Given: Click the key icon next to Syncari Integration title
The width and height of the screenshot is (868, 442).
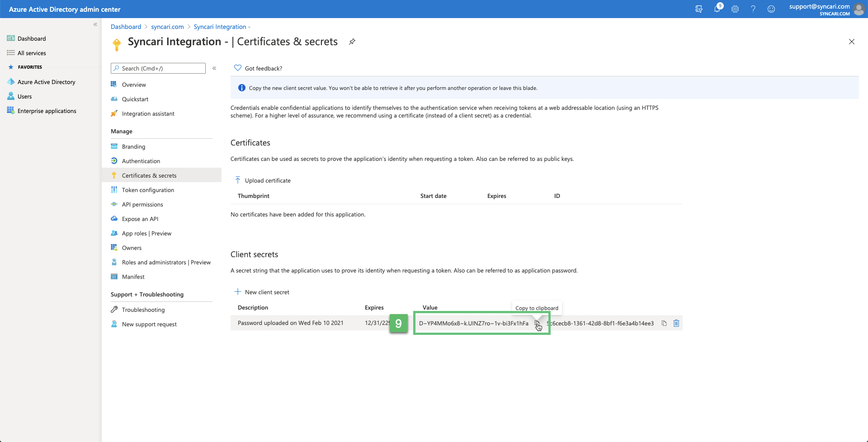Looking at the screenshot, I should 117,45.
